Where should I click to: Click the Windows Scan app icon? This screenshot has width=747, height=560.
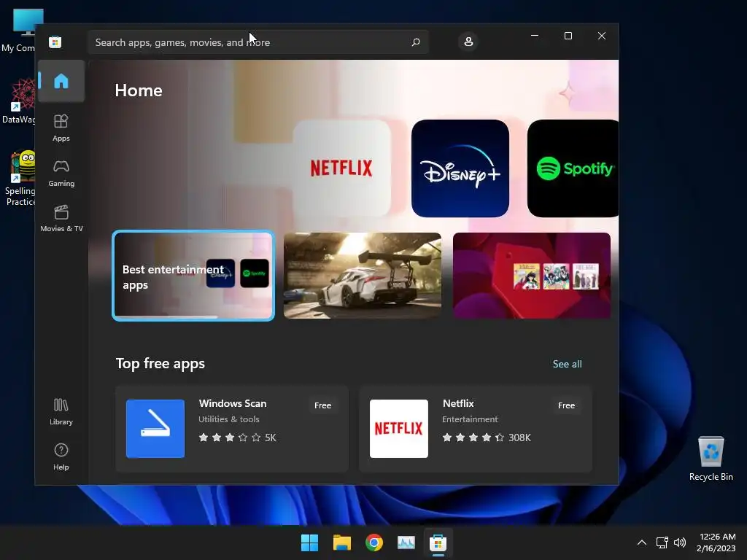pyautogui.click(x=155, y=429)
